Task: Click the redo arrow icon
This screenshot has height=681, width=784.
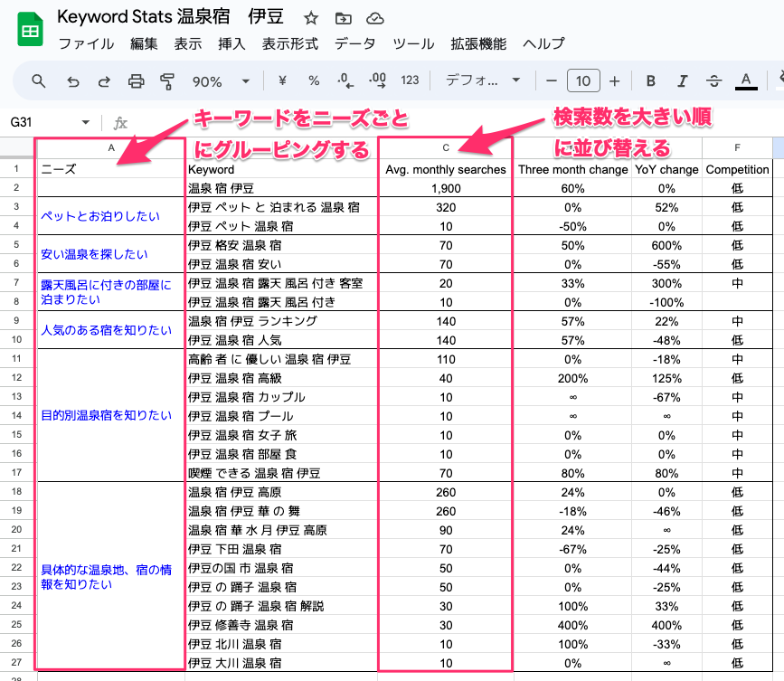Action: [104, 81]
